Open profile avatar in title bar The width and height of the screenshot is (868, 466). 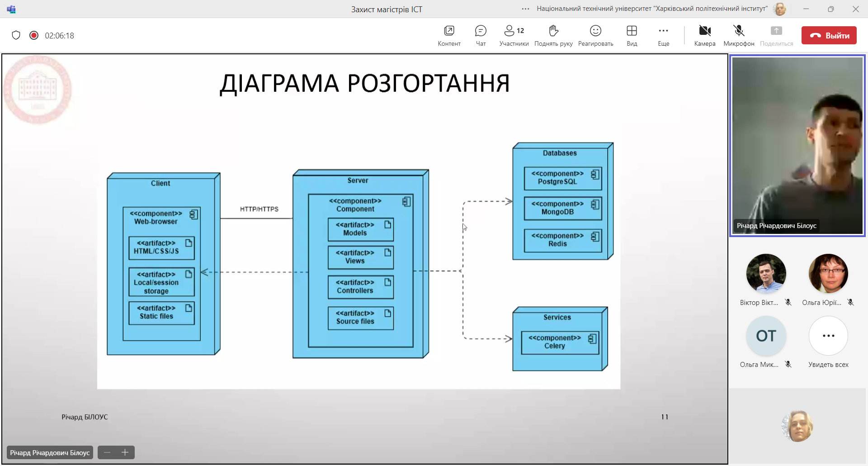coord(780,9)
